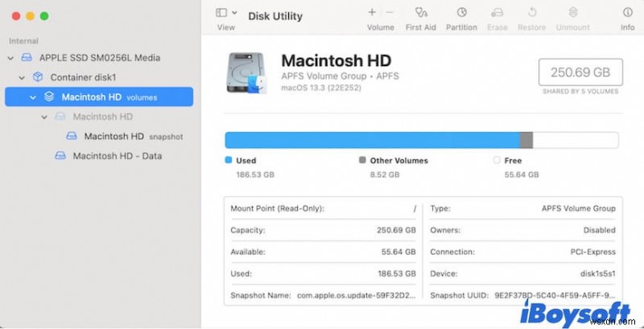Click the yellow minimize window button
This screenshot has height=329, width=644.
[x=30, y=16]
